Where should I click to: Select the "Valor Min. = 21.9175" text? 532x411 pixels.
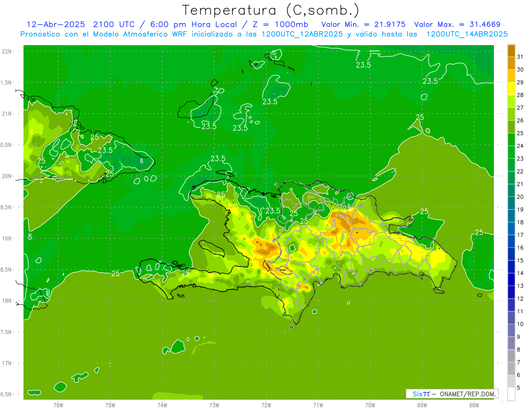click(x=363, y=24)
